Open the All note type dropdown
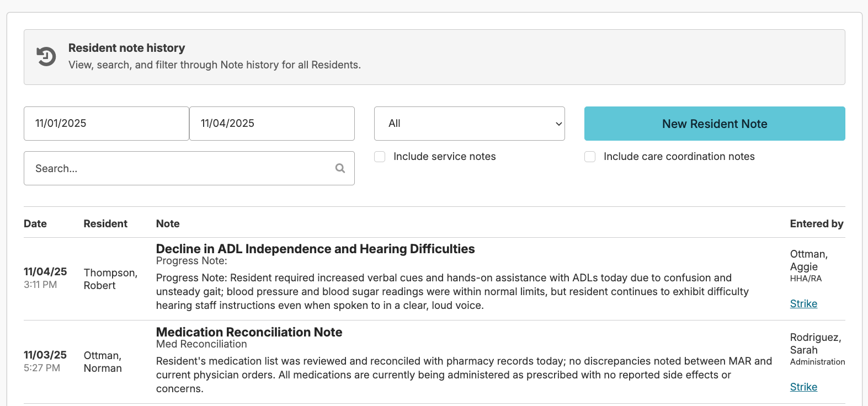This screenshot has height=406, width=868. 469,124
